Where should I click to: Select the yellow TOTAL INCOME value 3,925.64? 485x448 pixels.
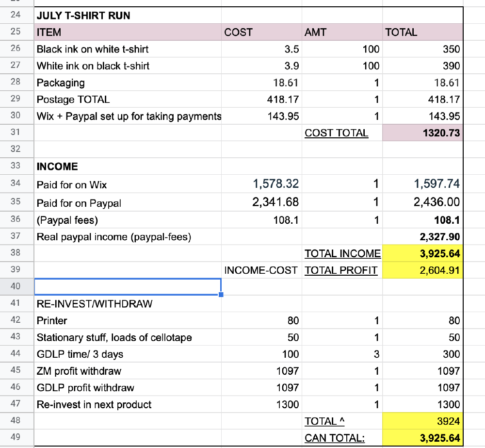(x=422, y=253)
